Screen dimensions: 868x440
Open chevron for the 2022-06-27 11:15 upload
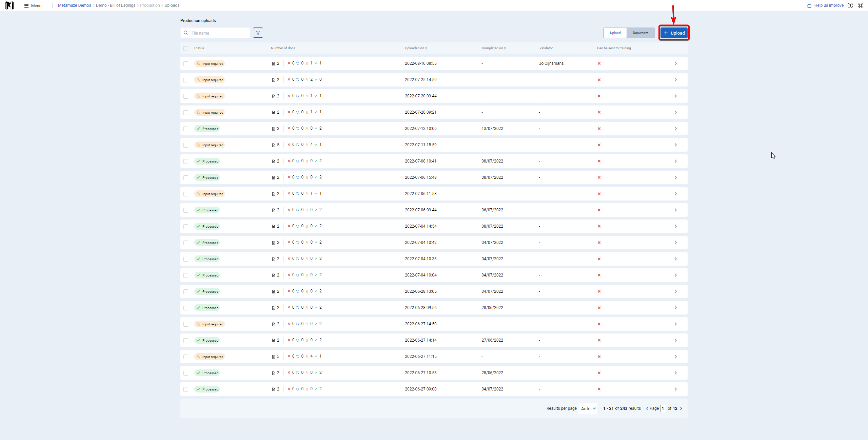point(675,357)
